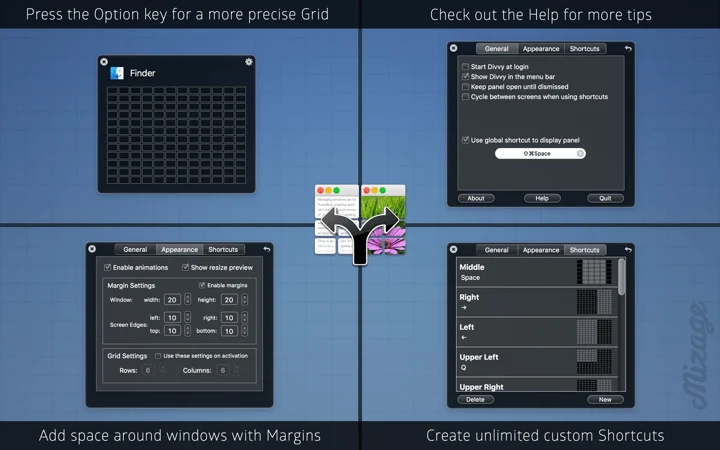The width and height of the screenshot is (720, 450).
Task: Increase window margin width stepper
Action: coord(187,297)
